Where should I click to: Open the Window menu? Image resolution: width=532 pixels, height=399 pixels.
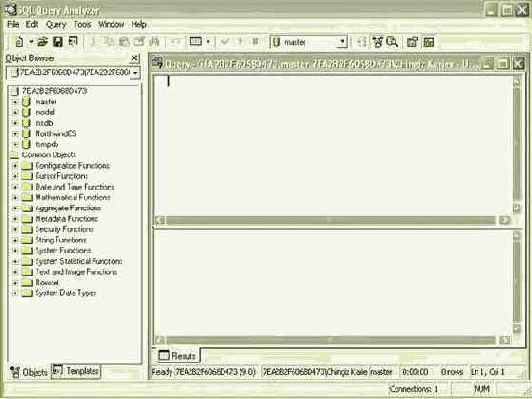111,24
